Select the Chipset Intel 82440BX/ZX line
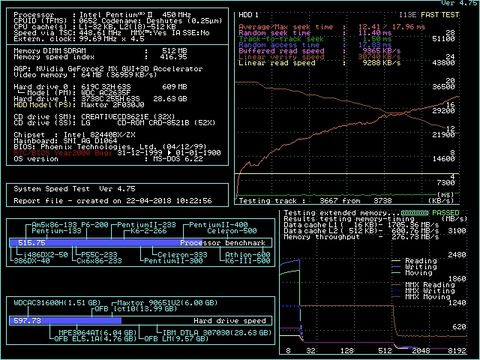This screenshot has width=480, height=360. (74, 135)
